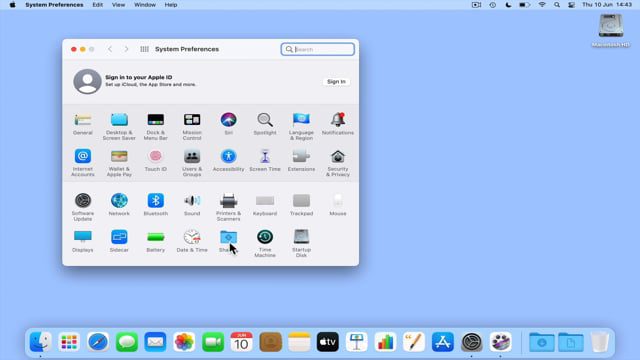The image size is (640, 360).
Task: Open the Edit menu
Action: point(98,5)
